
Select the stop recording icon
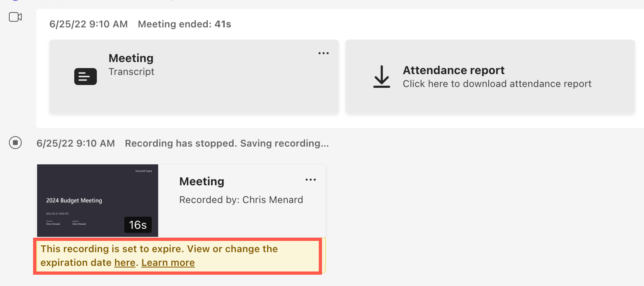coord(15,143)
